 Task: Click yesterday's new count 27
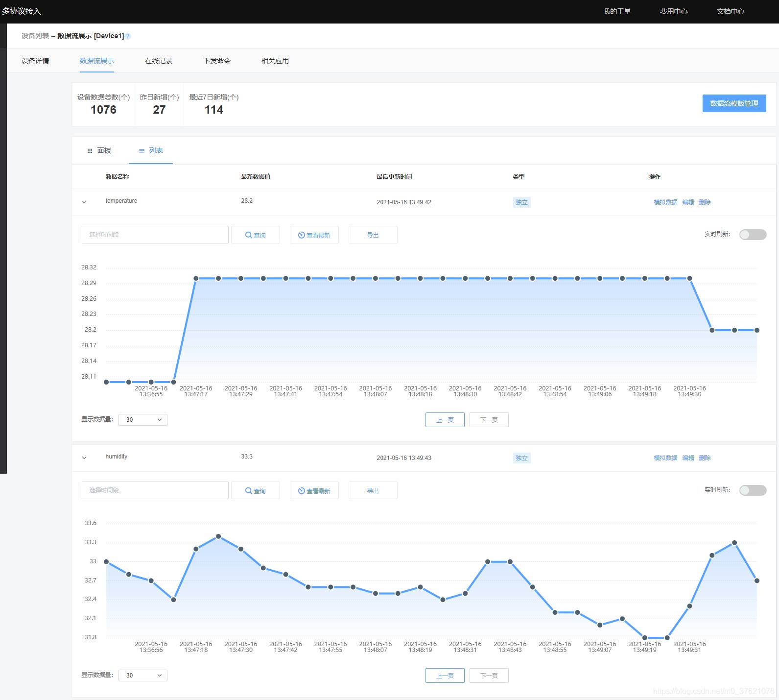coord(159,110)
